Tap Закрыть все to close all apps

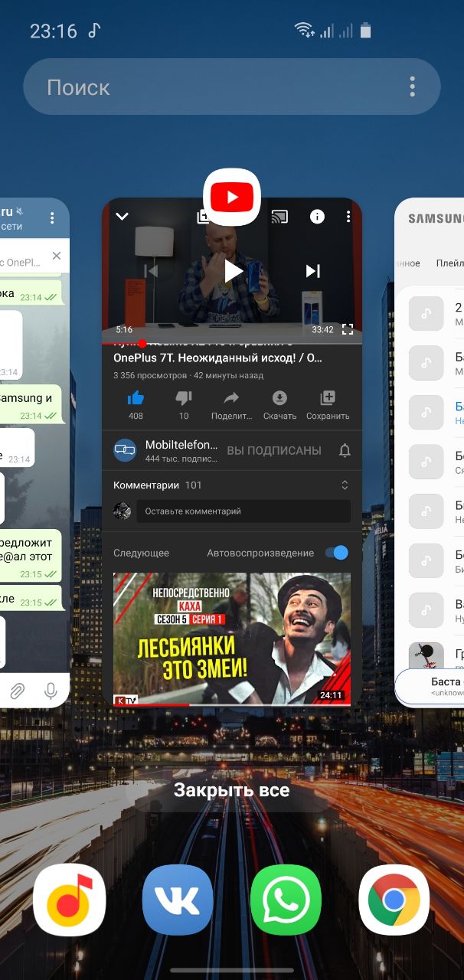(231, 790)
